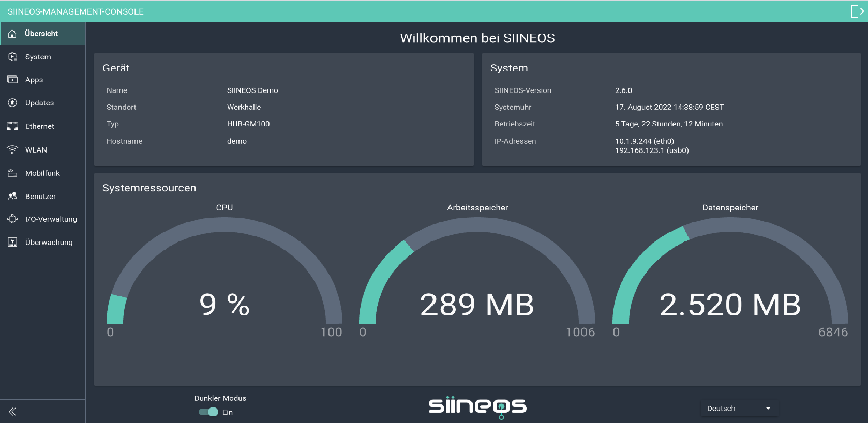868x423 pixels.
Task: Click the Dunkler Modus label
Action: click(220, 398)
